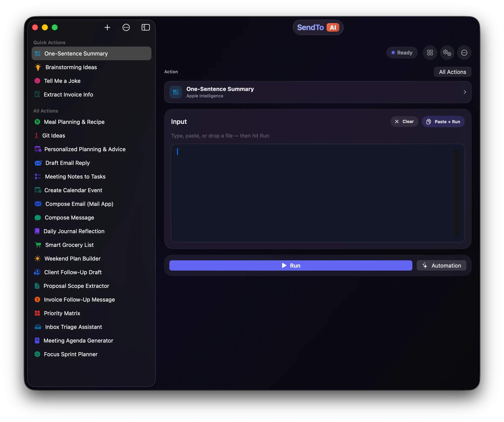The width and height of the screenshot is (504, 422).
Task: Open settings gears icon in toolbar
Action: (447, 53)
